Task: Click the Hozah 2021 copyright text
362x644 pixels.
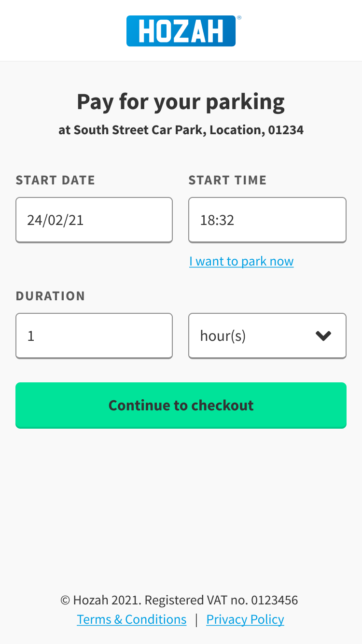Action: point(101,600)
